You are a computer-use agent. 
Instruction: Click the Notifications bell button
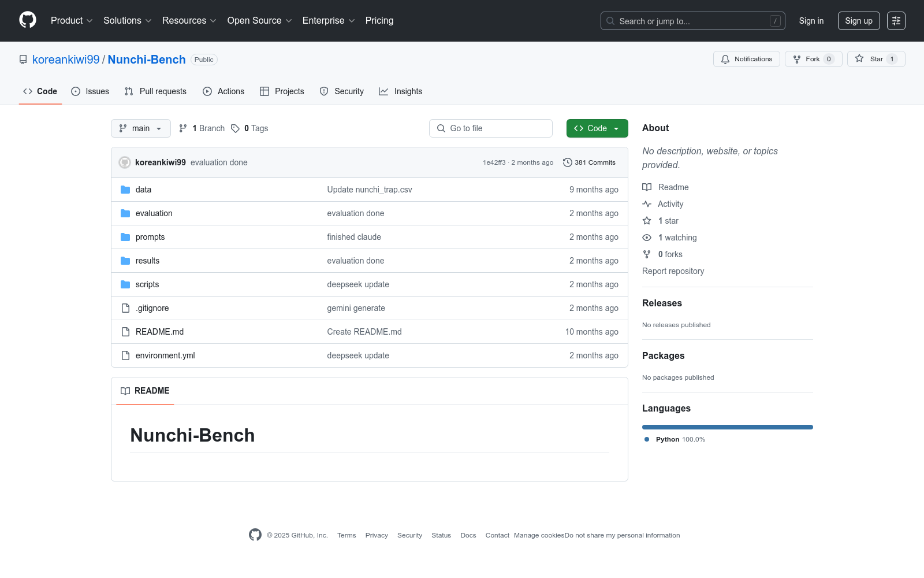click(x=747, y=59)
